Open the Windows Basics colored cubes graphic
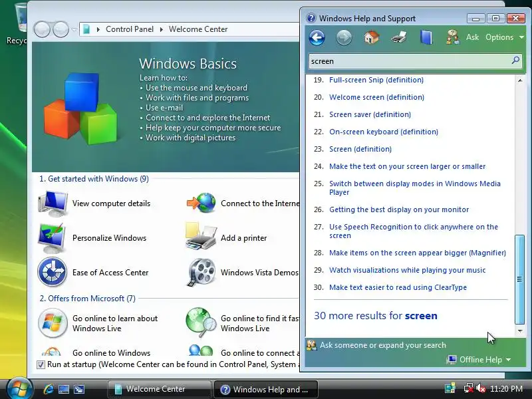This screenshot has width=532, height=399. pos(80,108)
